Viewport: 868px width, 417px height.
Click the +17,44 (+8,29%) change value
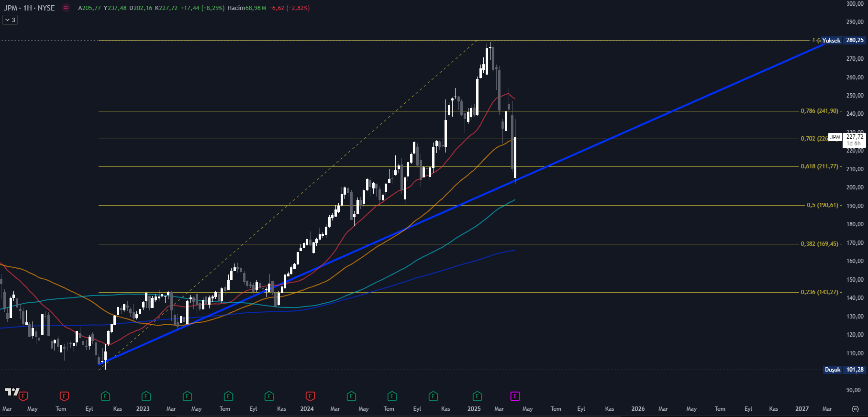[x=202, y=8]
